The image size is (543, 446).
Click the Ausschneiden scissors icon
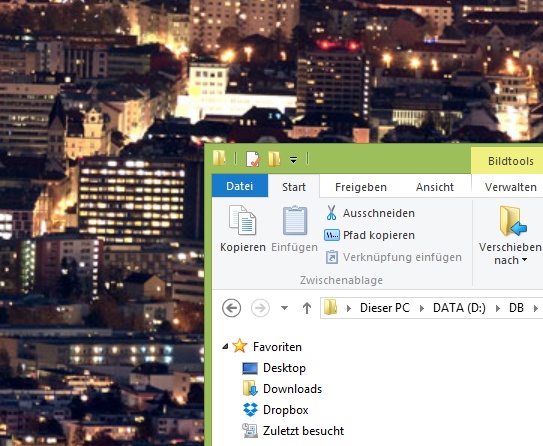331,213
